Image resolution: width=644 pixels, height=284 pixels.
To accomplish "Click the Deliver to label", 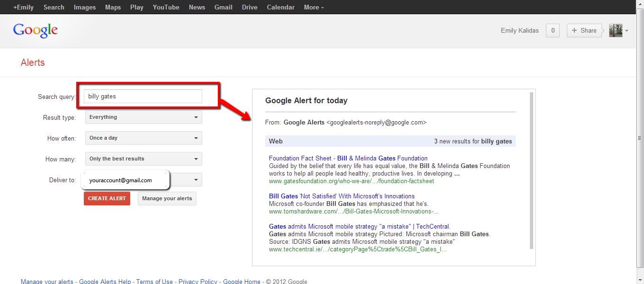I will [x=63, y=180].
